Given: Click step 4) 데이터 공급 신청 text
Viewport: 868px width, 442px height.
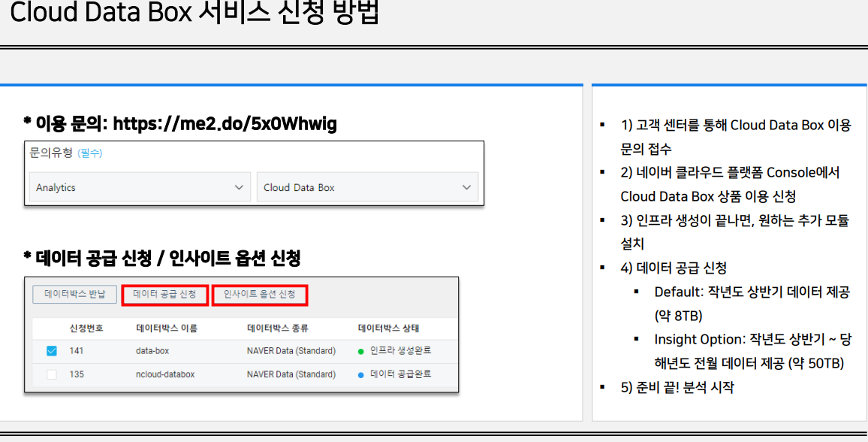Looking at the screenshot, I should click(674, 268).
